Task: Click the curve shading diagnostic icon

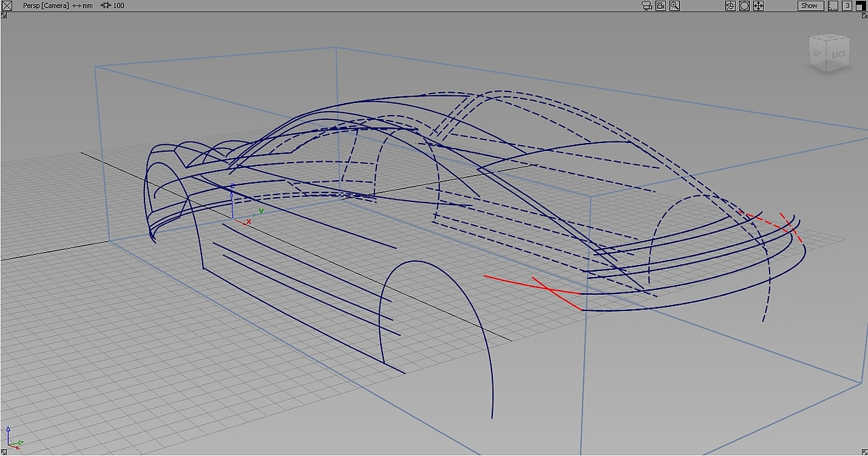Action: click(730, 5)
